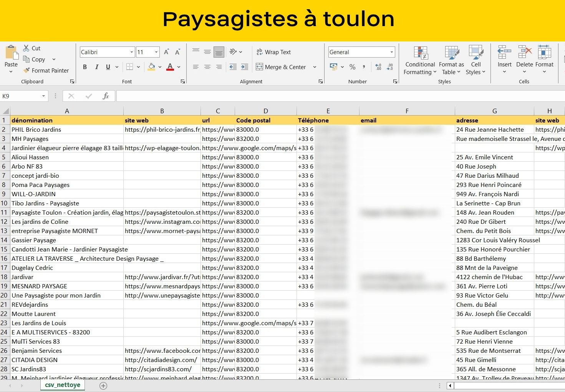Toggle Wrap Text

274,52
